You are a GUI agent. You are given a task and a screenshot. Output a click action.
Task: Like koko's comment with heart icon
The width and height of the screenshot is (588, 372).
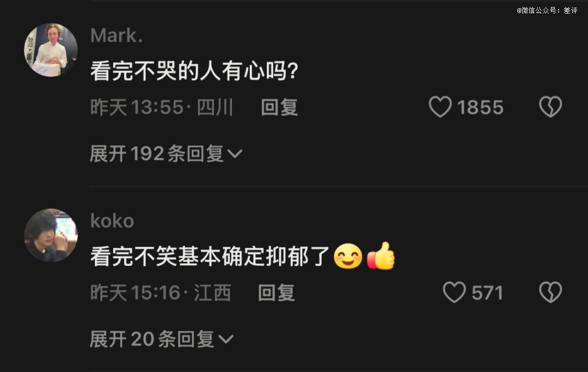click(x=455, y=292)
